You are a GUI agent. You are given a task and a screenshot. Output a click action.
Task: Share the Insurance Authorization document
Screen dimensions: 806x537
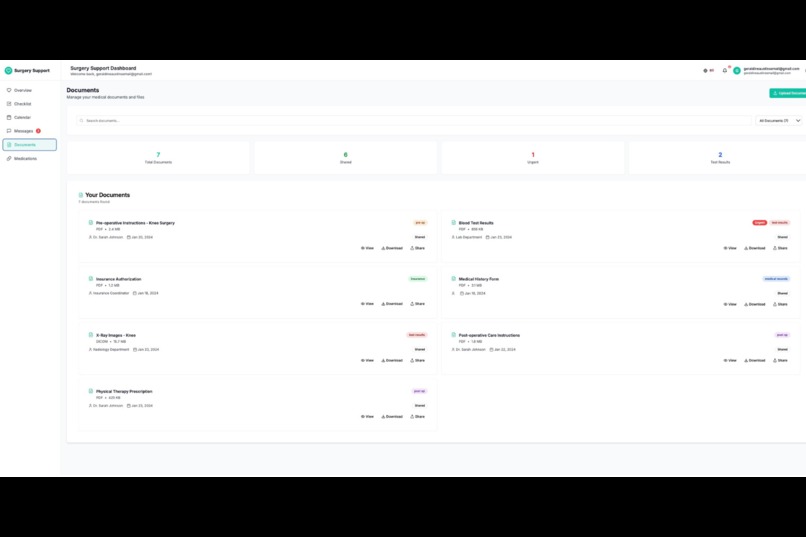click(417, 304)
